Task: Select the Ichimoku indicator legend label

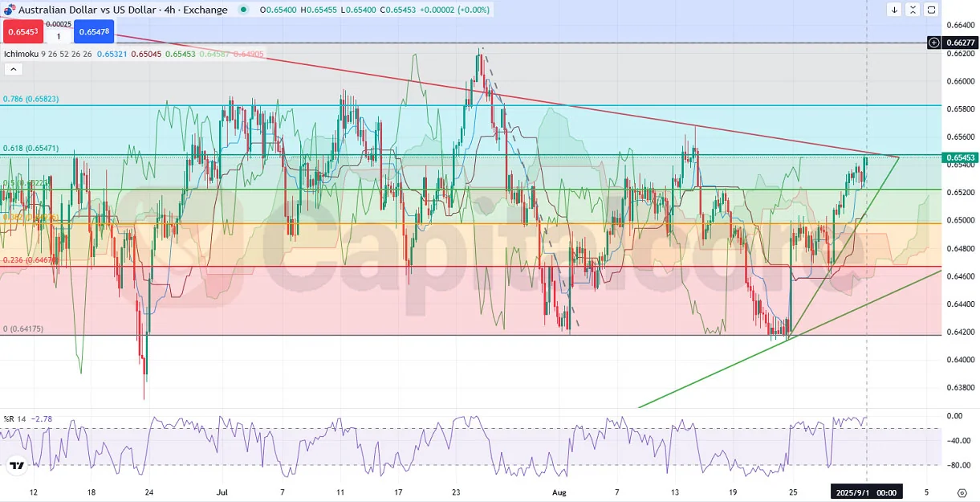Action: pos(21,55)
